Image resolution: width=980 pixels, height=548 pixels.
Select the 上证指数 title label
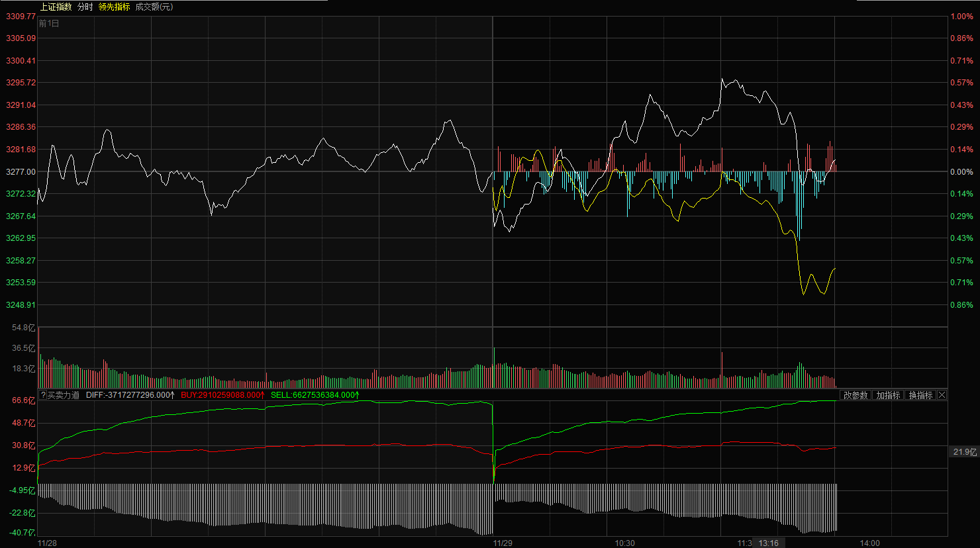(x=56, y=7)
